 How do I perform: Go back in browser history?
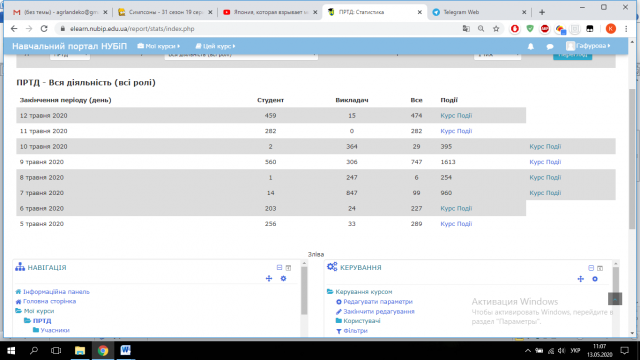click(14, 29)
